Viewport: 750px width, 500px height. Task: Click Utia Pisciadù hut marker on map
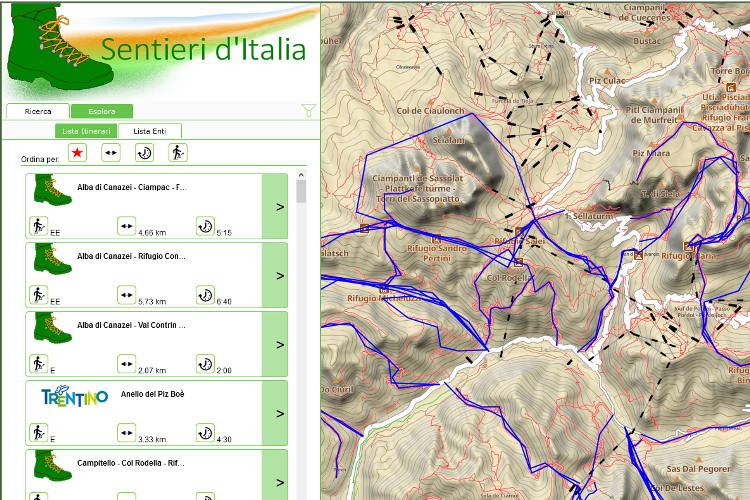(x=731, y=88)
